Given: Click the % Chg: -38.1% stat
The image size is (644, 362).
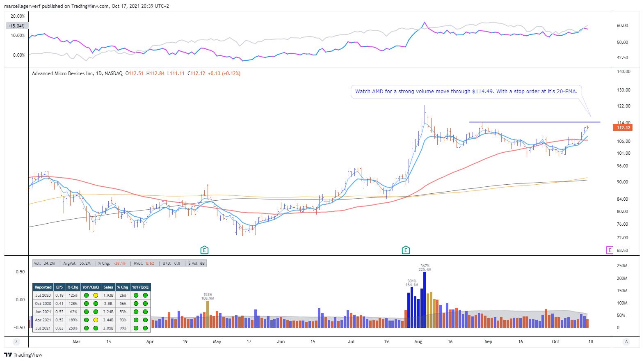Looking at the screenshot, I should [112, 263].
